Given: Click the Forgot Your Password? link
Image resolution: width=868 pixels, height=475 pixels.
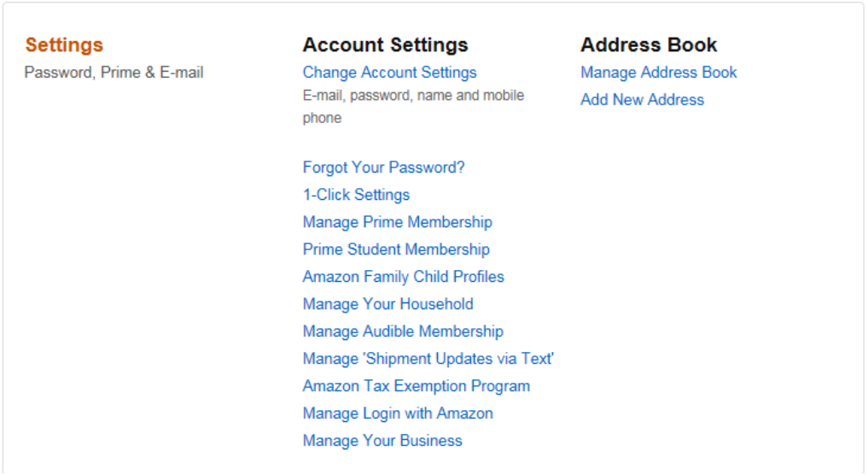Looking at the screenshot, I should [x=383, y=167].
